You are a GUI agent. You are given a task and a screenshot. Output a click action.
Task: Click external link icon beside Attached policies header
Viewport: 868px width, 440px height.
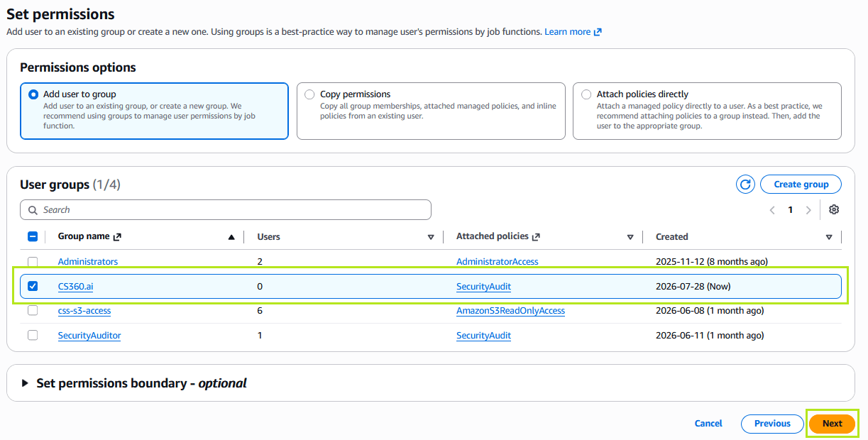click(x=536, y=237)
